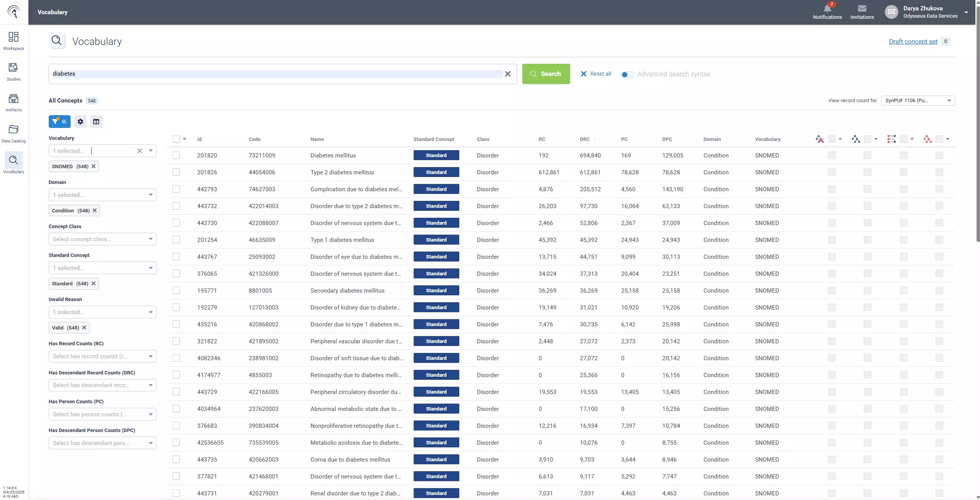Open the Workspace sidebar section
Screen dimensions: 980x500
13,41
